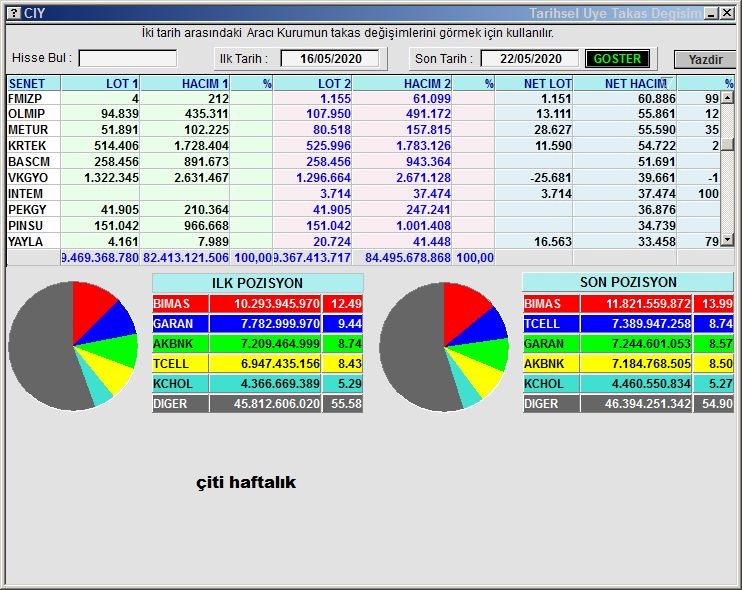Click the Ilk Tarih date field
Image resolution: width=742 pixels, height=590 pixels.
pos(330,59)
